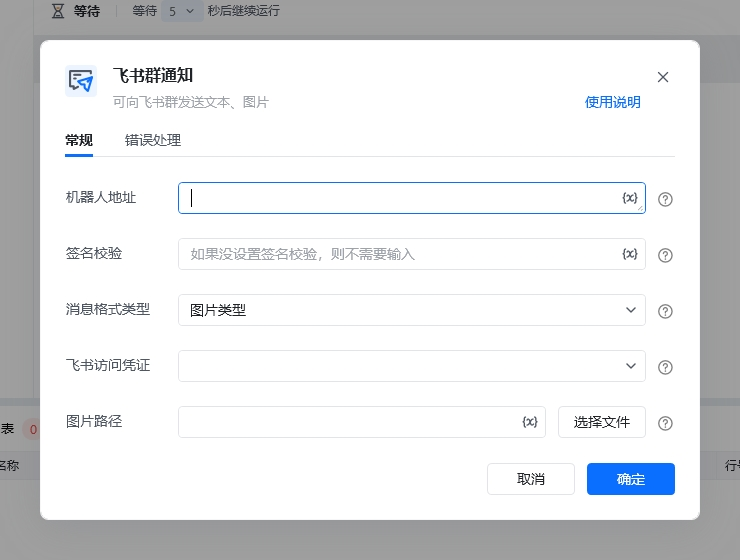
Task: Expand the 飞书访问凭证 dropdown
Action: (412, 366)
